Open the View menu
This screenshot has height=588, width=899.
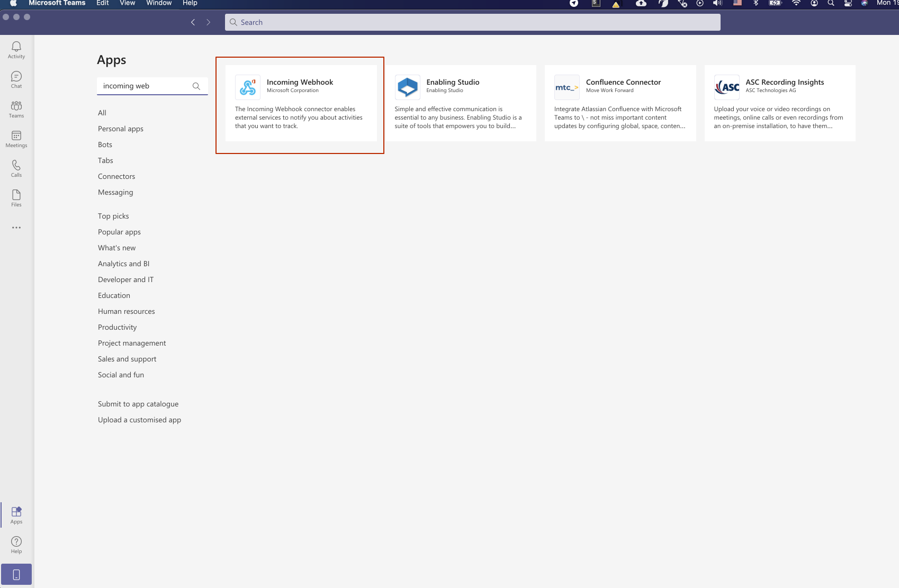pos(127,3)
